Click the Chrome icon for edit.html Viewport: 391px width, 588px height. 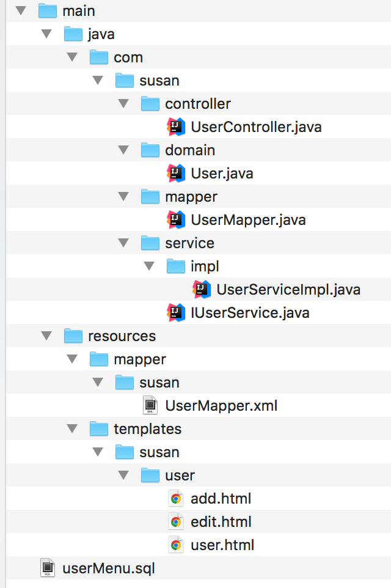point(176,522)
